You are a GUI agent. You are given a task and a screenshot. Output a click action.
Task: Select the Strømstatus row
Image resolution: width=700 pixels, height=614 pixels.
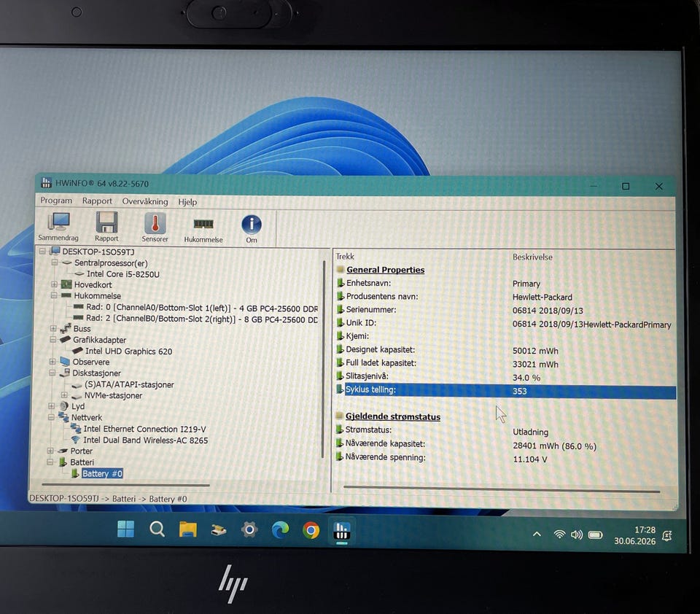coord(505,430)
